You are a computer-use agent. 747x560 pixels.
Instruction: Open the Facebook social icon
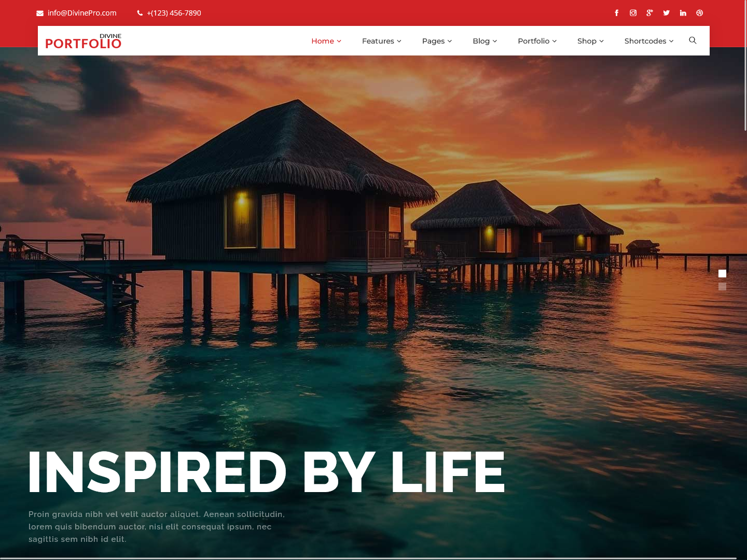point(616,13)
